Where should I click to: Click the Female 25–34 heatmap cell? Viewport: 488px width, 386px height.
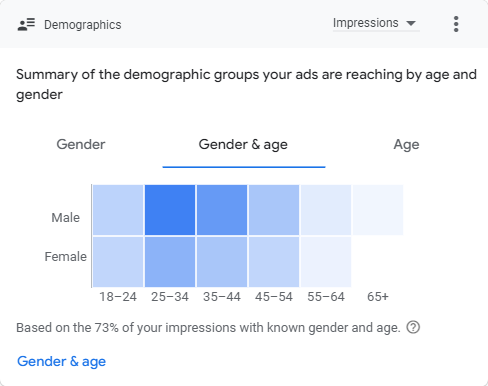tap(170, 262)
